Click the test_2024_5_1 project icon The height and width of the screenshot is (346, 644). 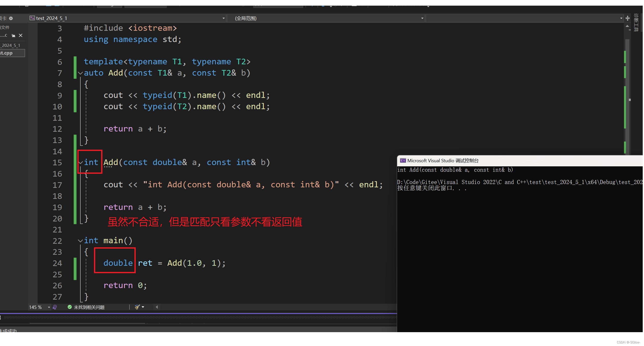32,18
